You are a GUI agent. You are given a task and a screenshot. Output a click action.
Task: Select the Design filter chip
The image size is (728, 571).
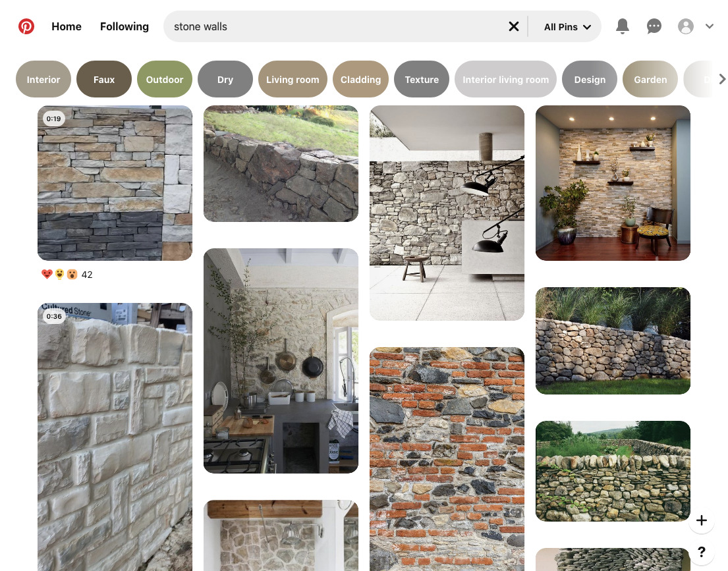point(590,79)
